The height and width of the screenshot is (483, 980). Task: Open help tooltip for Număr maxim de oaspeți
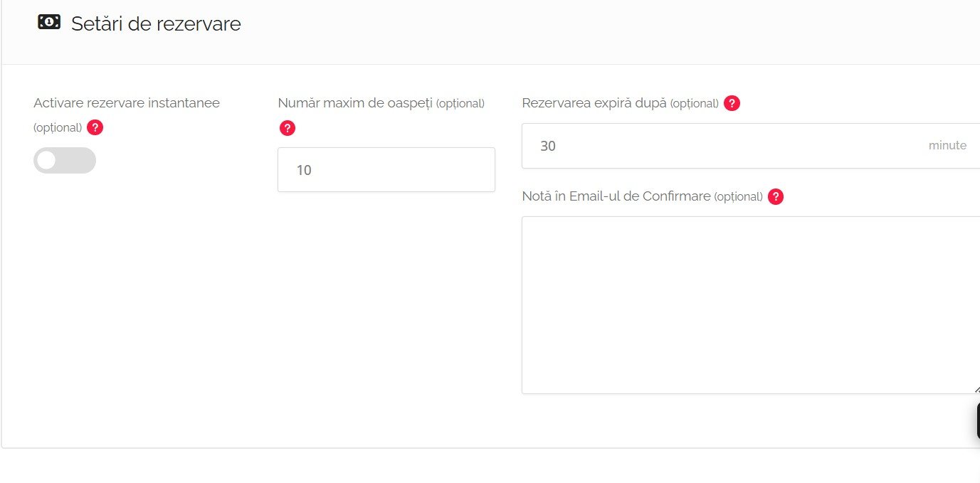coord(287,128)
